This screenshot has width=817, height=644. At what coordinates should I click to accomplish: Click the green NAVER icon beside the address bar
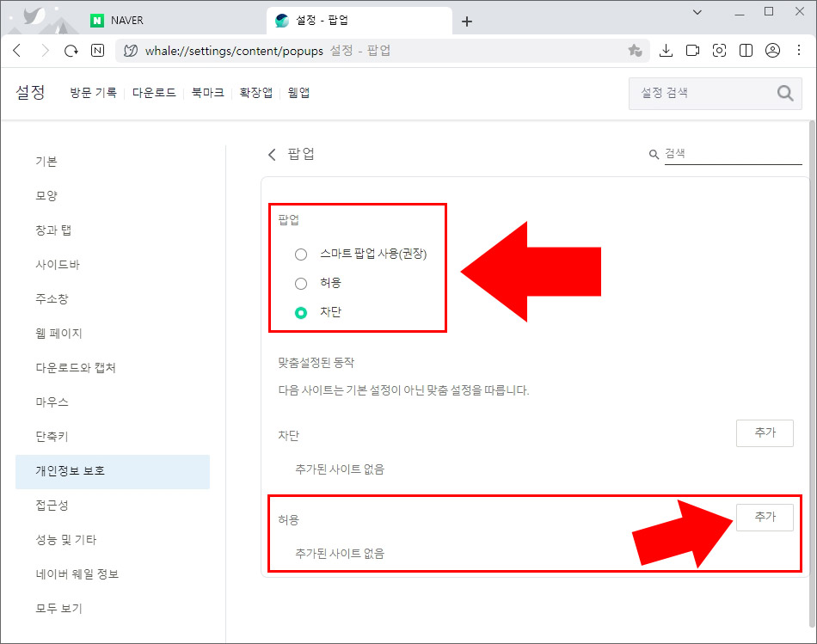pos(97,50)
